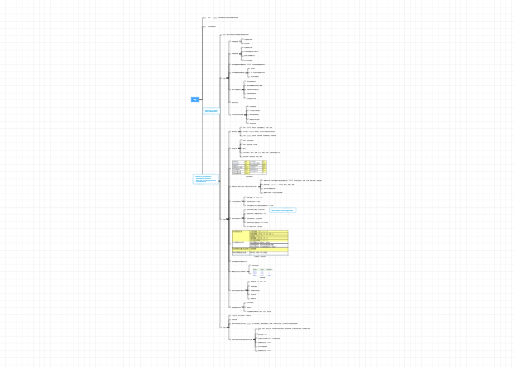Select the blue-outlined multi-line note box on the trunk
Image resolution: width=514 pixels, height=368 pixels.
pyautogui.click(x=206, y=179)
